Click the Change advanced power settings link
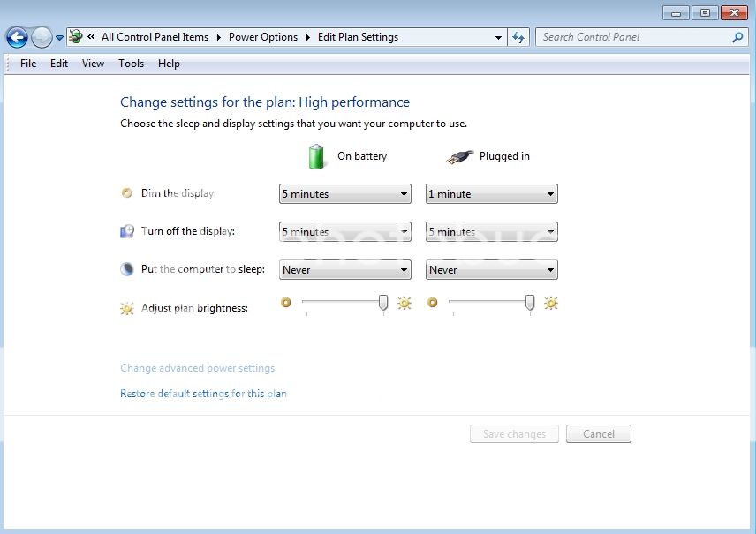The image size is (756, 534). click(x=197, y=368)
